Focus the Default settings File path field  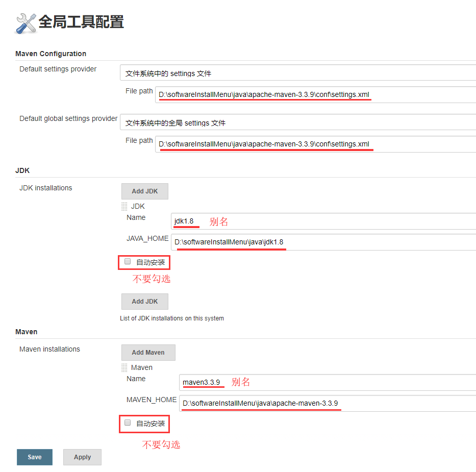(x=315, y=95)
